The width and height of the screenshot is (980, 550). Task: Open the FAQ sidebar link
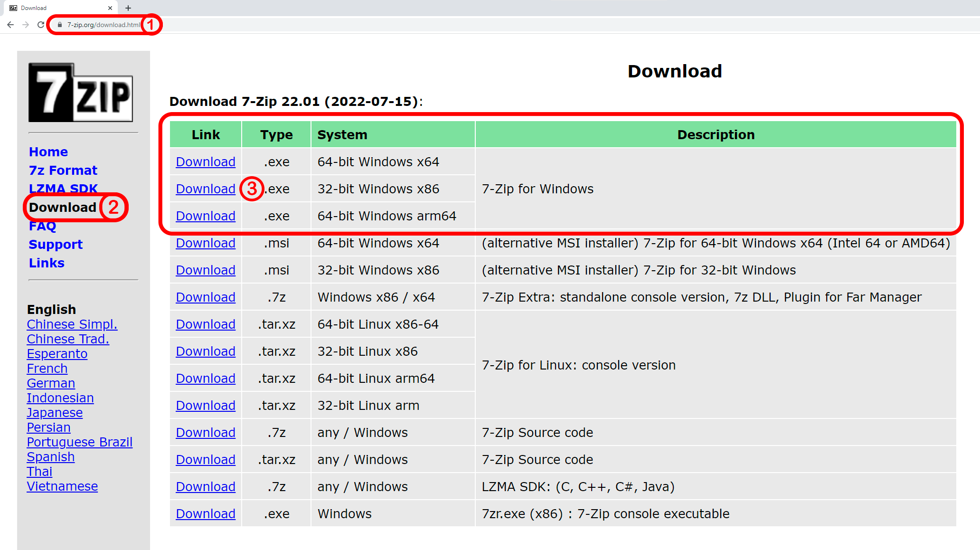(x=42, y=226)
